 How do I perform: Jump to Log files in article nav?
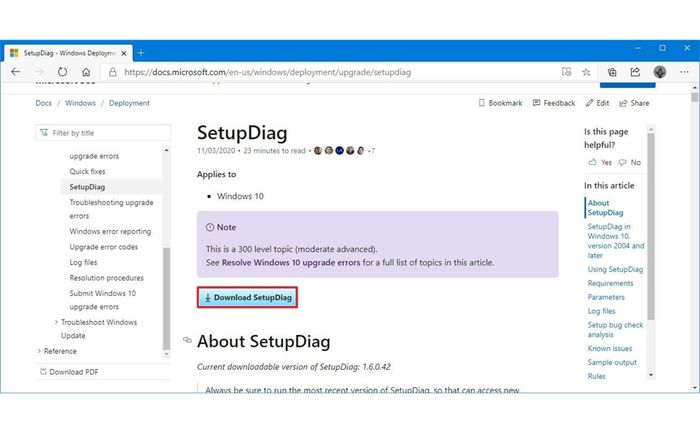(601, 311)
